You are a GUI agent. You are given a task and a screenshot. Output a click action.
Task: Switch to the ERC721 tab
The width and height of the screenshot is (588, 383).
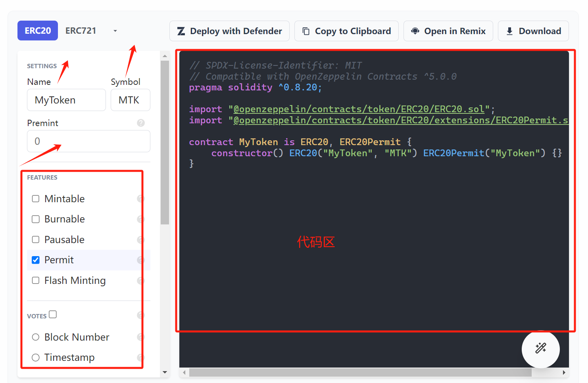coord(81,31)
